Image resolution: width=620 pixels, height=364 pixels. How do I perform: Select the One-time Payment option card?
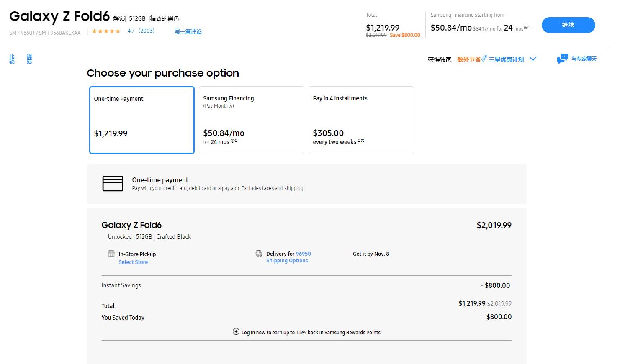[142, 120]
